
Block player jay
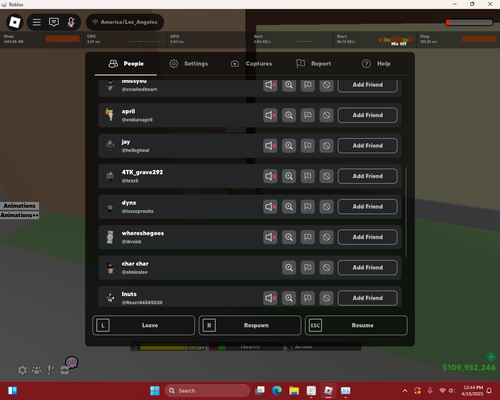pyautogui.click(x=326, y=146)
